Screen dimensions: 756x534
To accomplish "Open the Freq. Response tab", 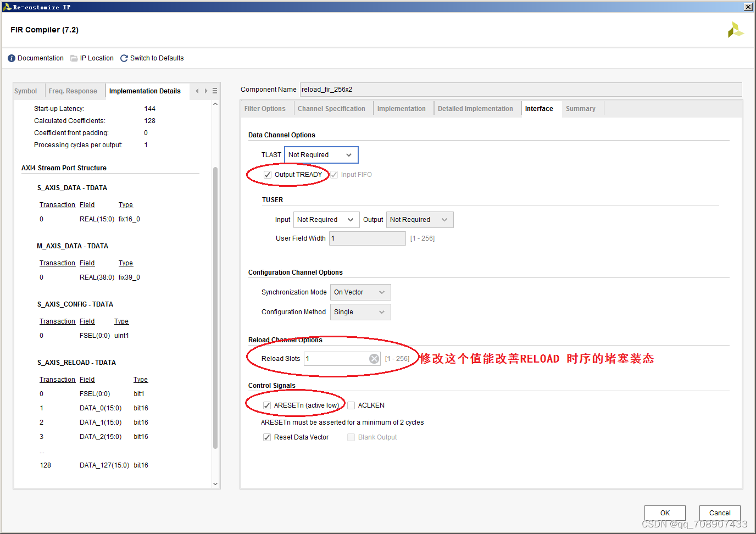I will [x=73, y=91].
